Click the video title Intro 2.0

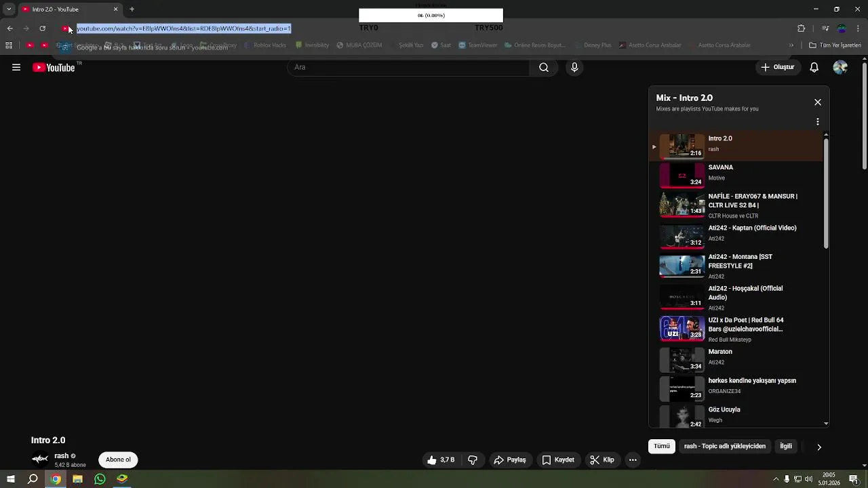click(48, 441)
